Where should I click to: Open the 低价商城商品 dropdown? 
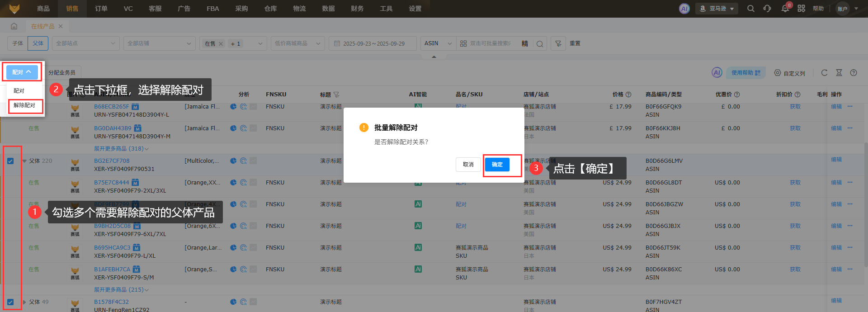click(298, 43)
